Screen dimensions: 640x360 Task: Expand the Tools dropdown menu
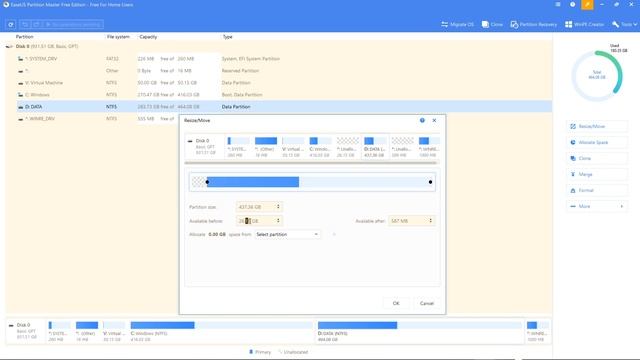pyautogui.click(x=624, y=24)
